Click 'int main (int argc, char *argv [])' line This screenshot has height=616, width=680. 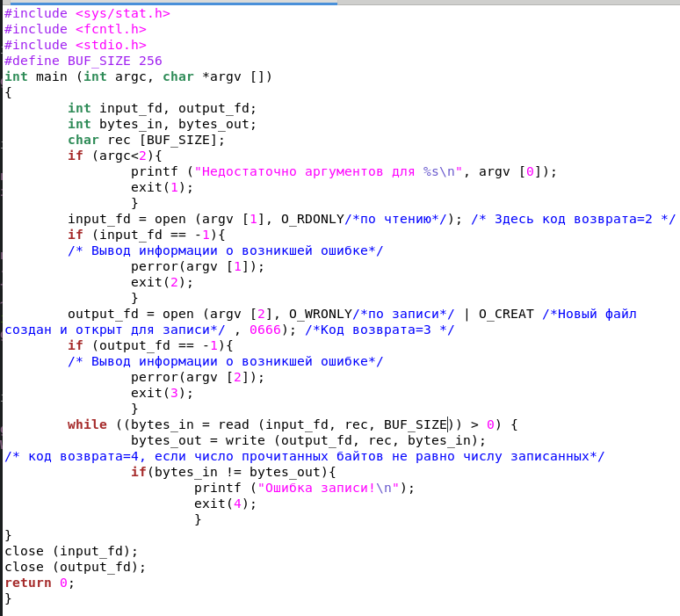coord(138,76)
